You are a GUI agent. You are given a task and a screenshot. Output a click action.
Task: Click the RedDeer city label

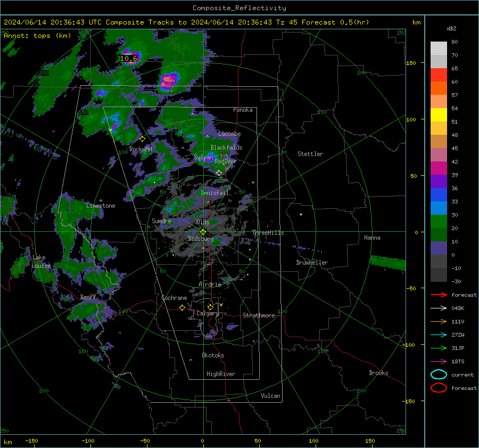(226, 161)
